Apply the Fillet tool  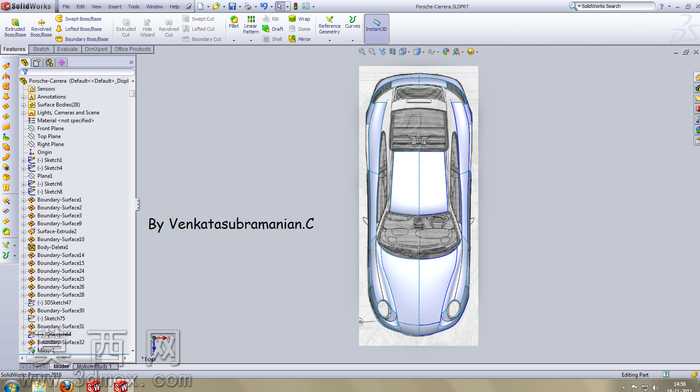[234, 22]
